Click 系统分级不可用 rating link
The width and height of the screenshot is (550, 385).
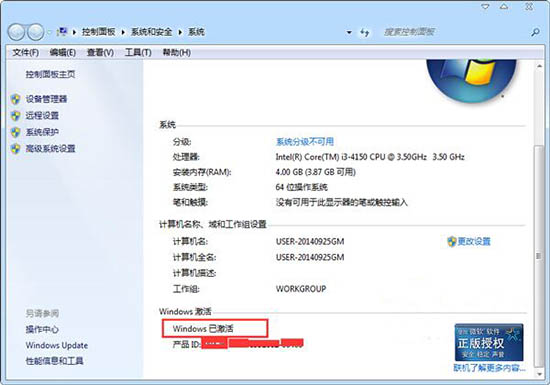(x=305, y=142)
